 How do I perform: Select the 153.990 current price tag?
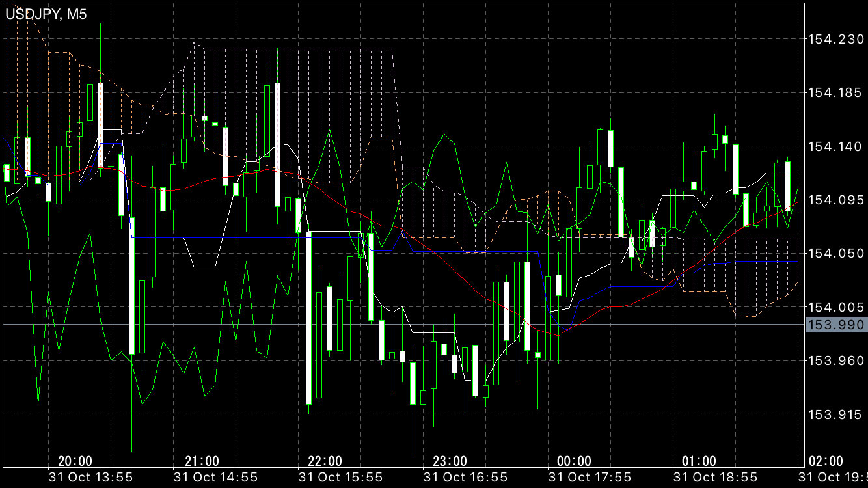(x=835, y=325)
